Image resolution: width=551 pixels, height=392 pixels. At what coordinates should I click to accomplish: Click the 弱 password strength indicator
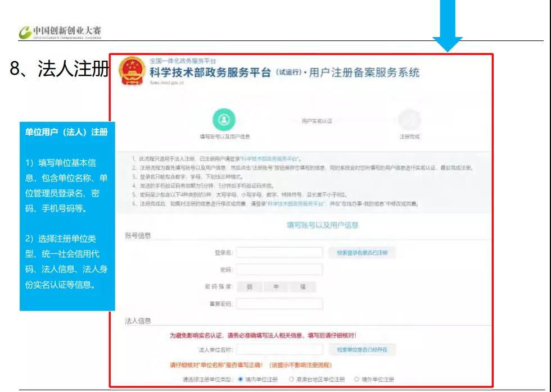click(x=249, y=287)
